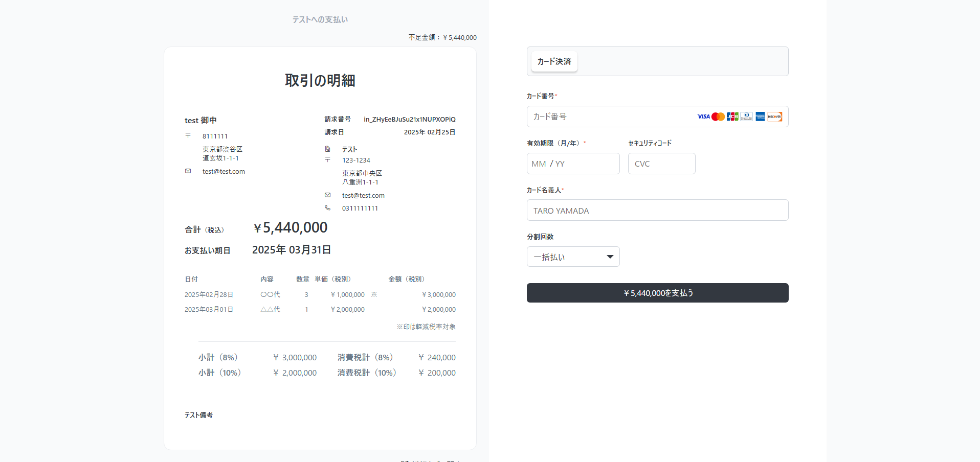The width and height of the screenshot is (980, 462).
Task: Click the Visa logo in card number field
Action: [703, 117]
